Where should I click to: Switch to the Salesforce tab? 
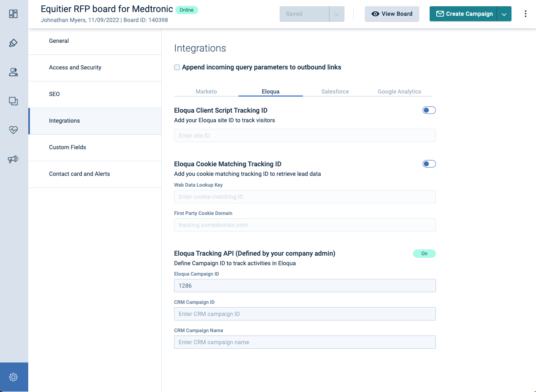pyautogui.click(x=335, y=91)
